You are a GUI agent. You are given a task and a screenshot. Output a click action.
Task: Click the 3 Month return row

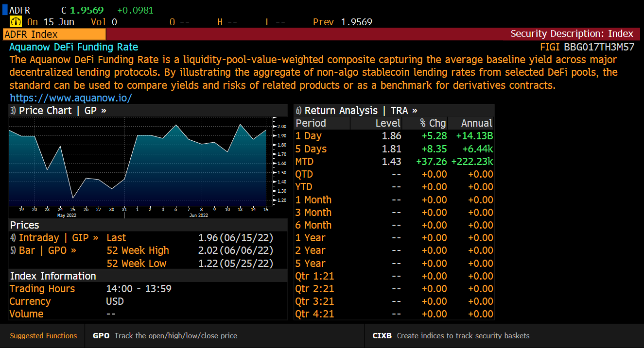(394, 213)
